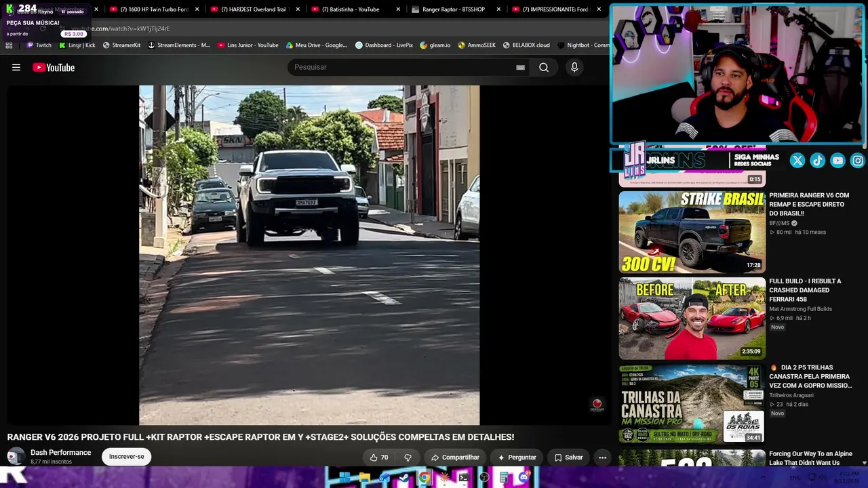
Task: Open 'Forcing Our Way To an Alpine' title
Action: 810,458
